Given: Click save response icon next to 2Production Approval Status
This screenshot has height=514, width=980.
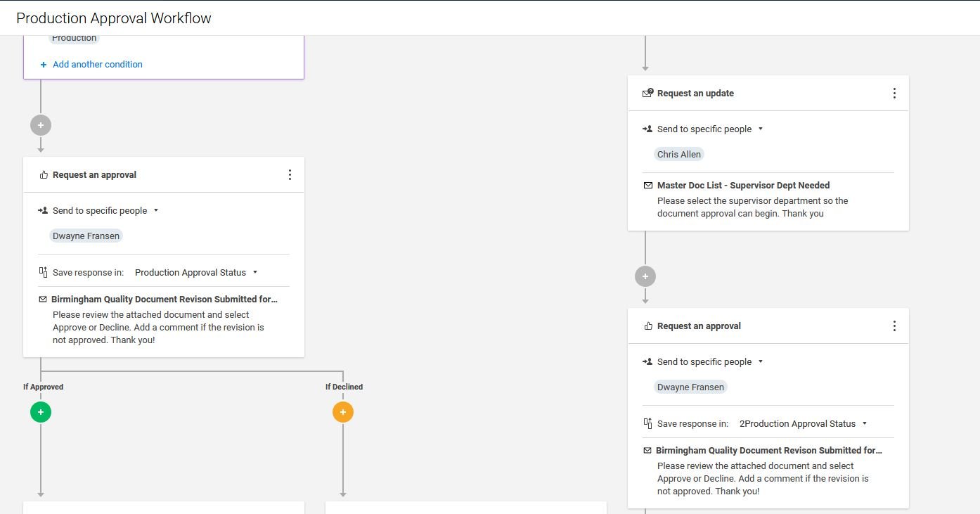Looking at the screenshot, I should click(x=647, y=423).
